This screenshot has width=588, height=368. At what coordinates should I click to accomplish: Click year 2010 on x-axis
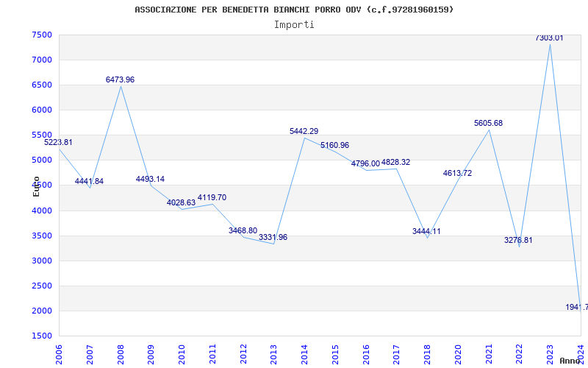[182, 354]
